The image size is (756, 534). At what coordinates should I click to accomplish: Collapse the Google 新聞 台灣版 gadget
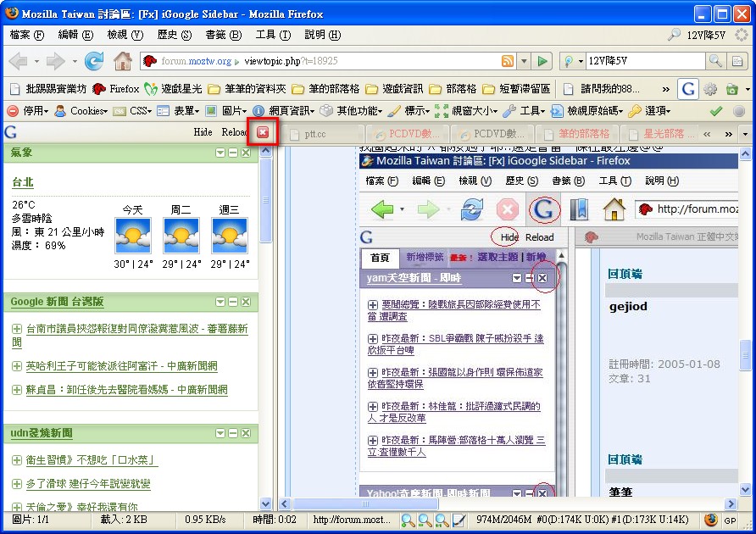(x=233, y=302)
